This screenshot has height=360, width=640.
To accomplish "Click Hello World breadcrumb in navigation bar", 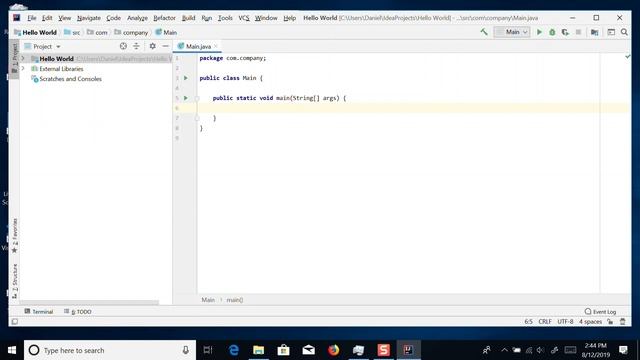I will pyautogui.click(x=36, y=32).
